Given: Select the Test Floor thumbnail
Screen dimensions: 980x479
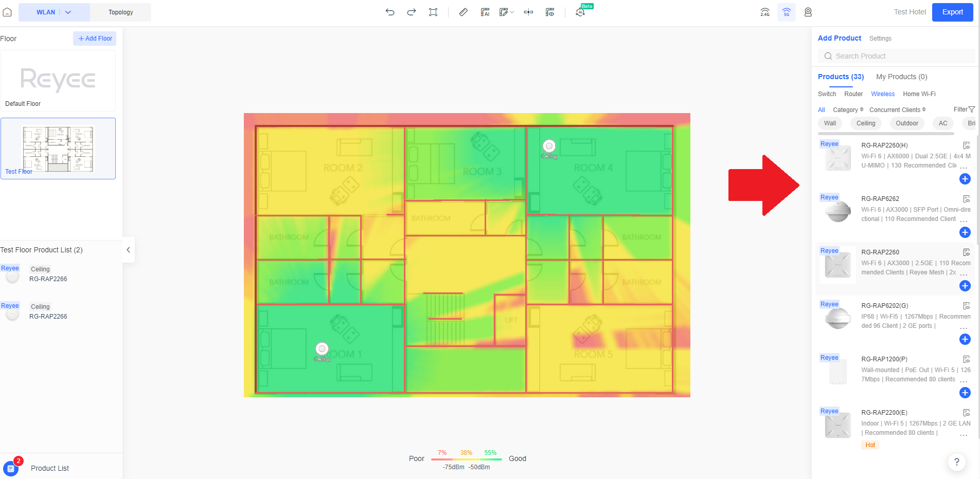Looking at the screenshot, I should pyautogui.click(x=58, y=149).
